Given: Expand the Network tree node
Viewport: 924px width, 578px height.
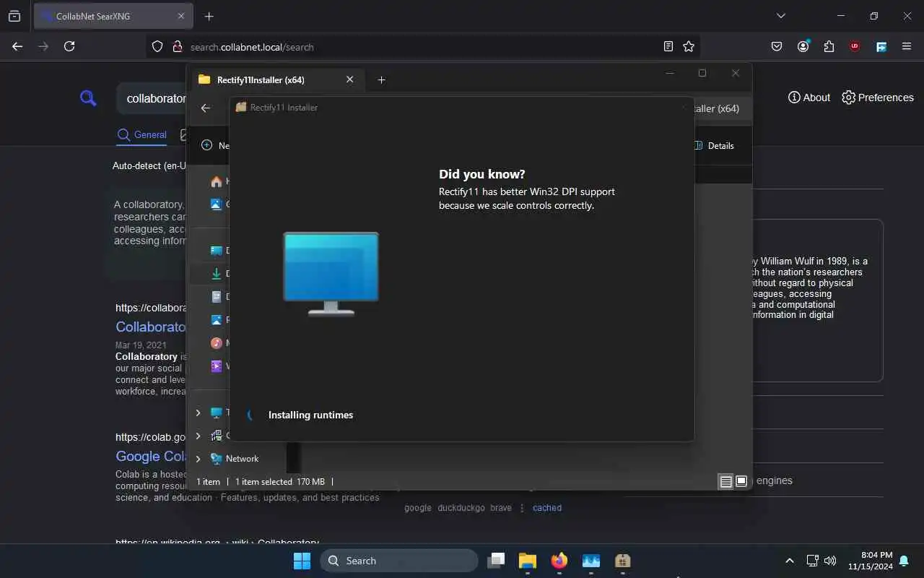Looking at the screenshot, I should (x=199, y=459).
